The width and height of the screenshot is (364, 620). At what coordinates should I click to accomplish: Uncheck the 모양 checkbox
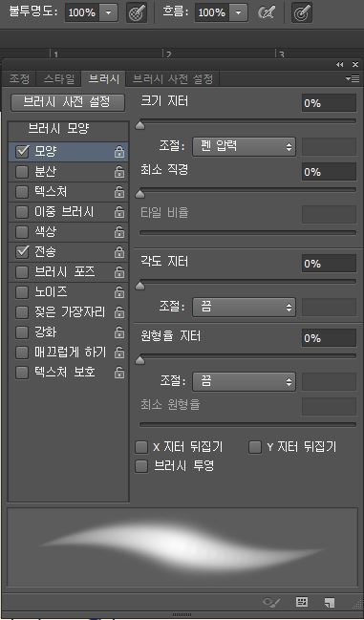tap(22, 152)
